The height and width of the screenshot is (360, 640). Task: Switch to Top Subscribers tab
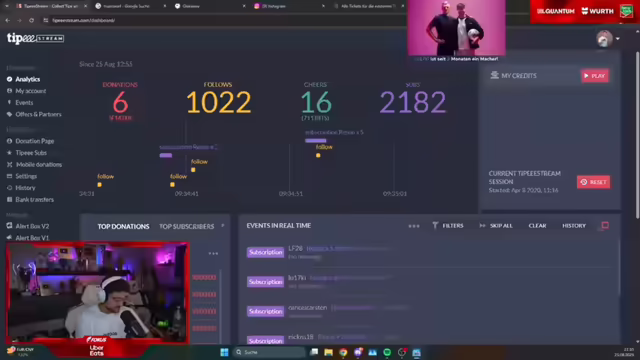point(187,226)
